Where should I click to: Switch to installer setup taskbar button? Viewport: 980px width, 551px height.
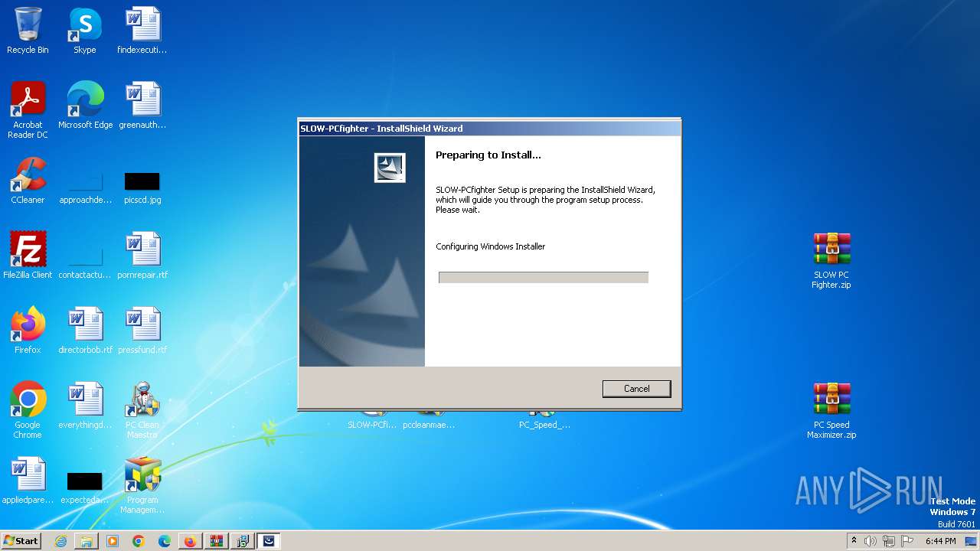coord(243,541)
